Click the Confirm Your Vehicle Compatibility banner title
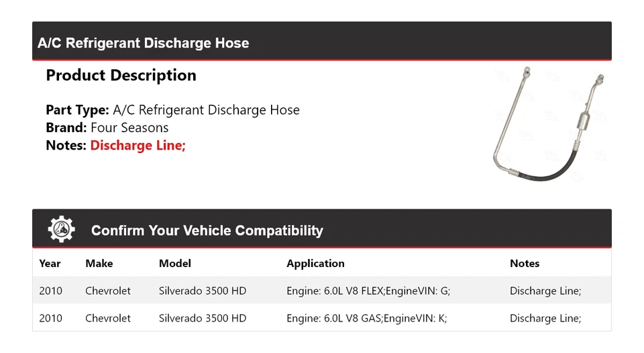Viewport: 644px width, 353px height. tap(207, 231)
